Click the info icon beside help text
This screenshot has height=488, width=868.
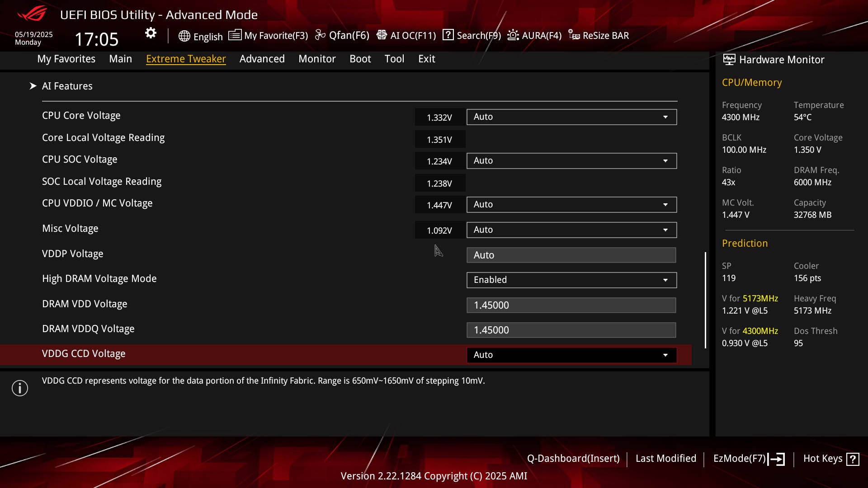click(x=20, y=388)
